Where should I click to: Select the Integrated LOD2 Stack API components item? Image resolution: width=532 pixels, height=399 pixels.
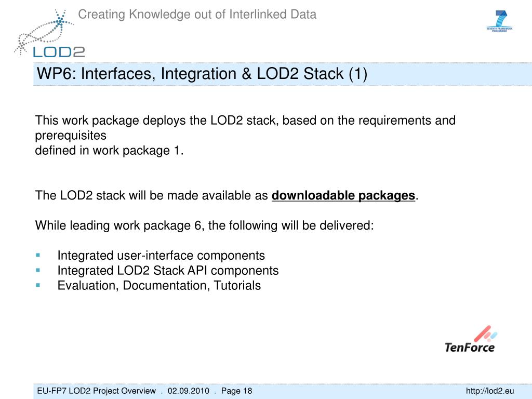[168, 271]
